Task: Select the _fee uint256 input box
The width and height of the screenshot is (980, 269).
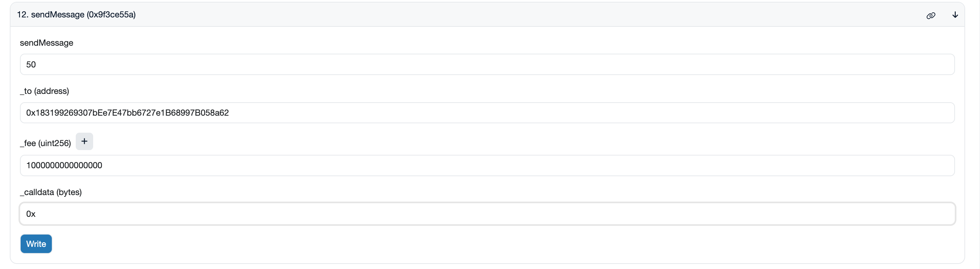Action: click(487, 166)
